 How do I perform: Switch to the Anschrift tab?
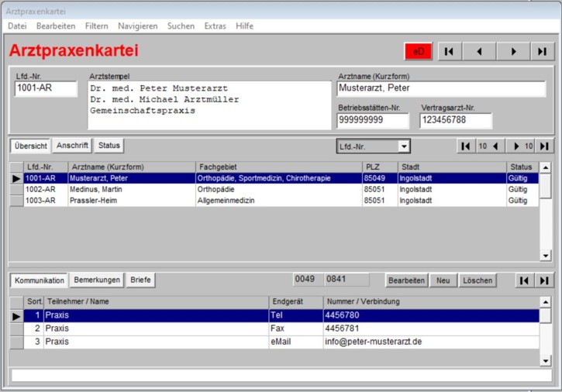click(73, 146)
